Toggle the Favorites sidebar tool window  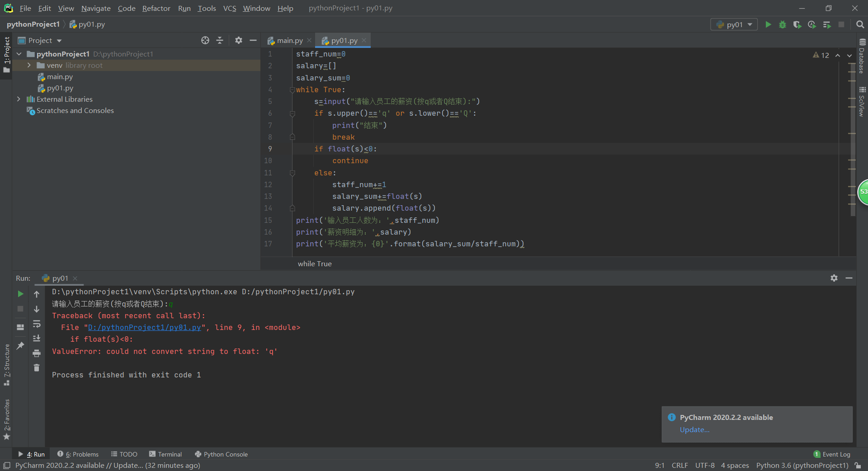coord(6,419)
